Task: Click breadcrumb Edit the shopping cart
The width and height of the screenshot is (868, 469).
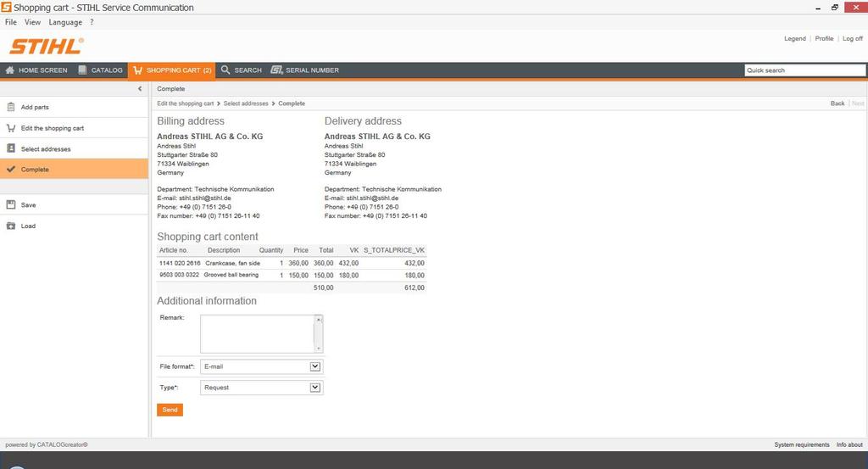Action: (x=185, y=103)
